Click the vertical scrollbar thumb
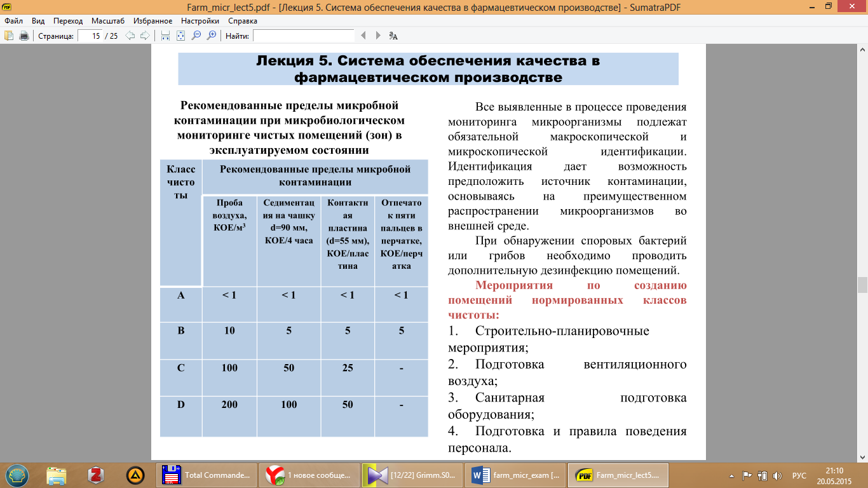Image resolution: width=868 pixels, height=488 pixels. [x=862, y=284]
